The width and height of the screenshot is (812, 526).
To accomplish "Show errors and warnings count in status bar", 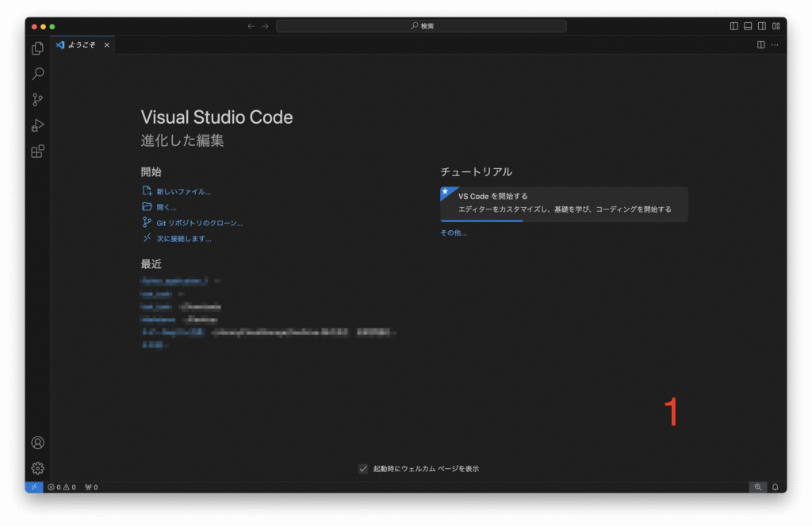I will 62,487.
